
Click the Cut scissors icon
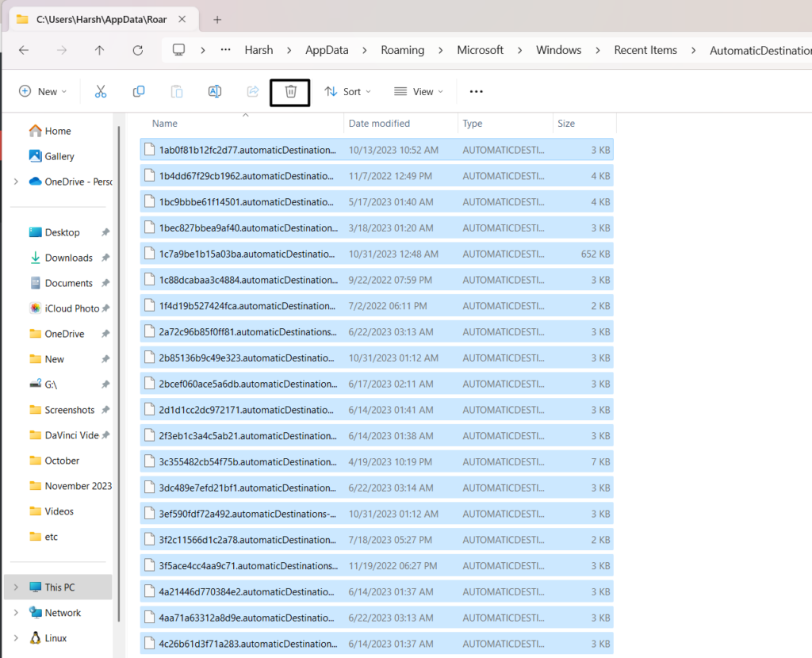click(x=101, y=92)
